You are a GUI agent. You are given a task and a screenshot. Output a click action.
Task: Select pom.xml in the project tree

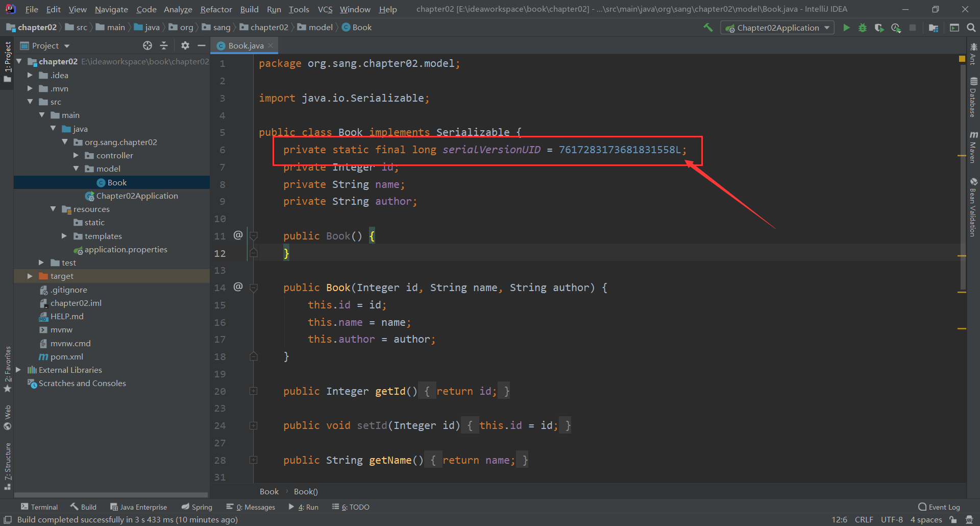click(66, 356)
